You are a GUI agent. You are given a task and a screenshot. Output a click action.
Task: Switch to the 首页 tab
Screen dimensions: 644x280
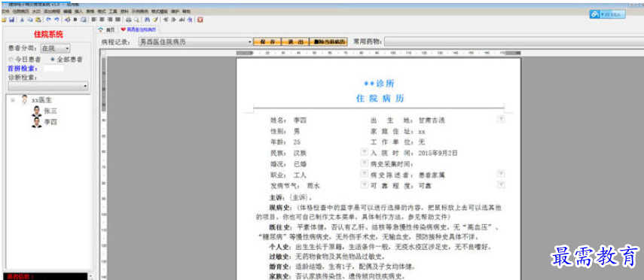[107, 30]
